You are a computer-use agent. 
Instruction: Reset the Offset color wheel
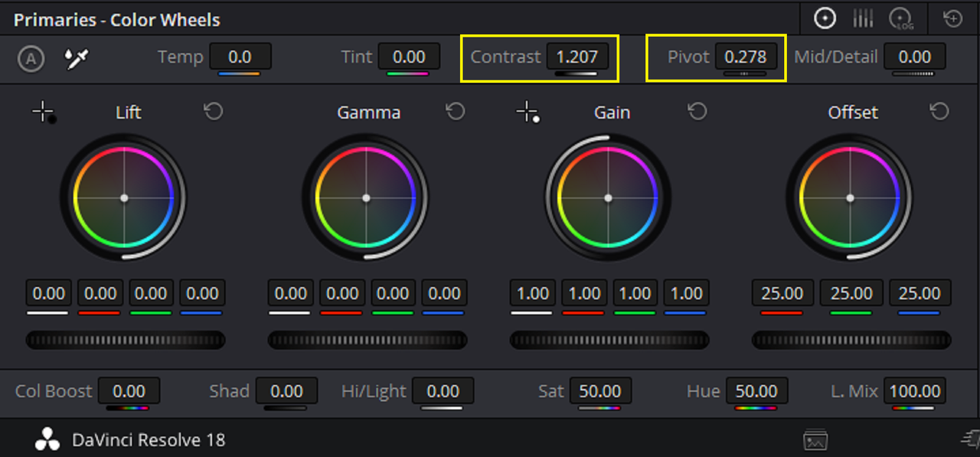[x=939, y=112]
